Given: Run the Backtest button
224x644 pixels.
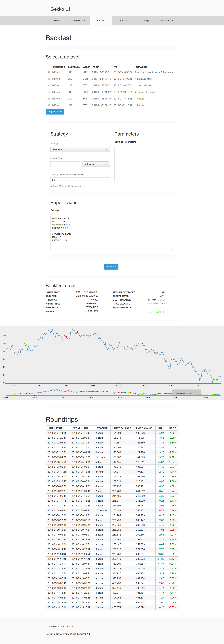Looking at the screenshot, I should (x=111, y=266).
